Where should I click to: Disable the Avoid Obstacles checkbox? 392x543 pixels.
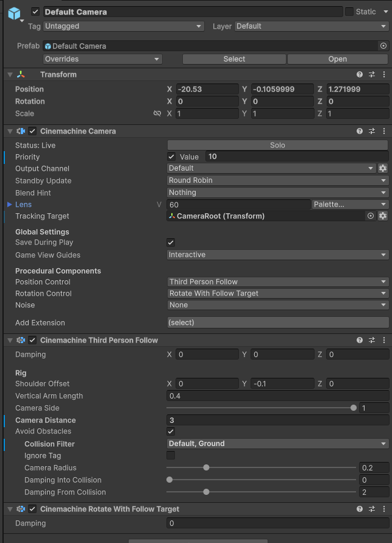click(x=171, y=431)
